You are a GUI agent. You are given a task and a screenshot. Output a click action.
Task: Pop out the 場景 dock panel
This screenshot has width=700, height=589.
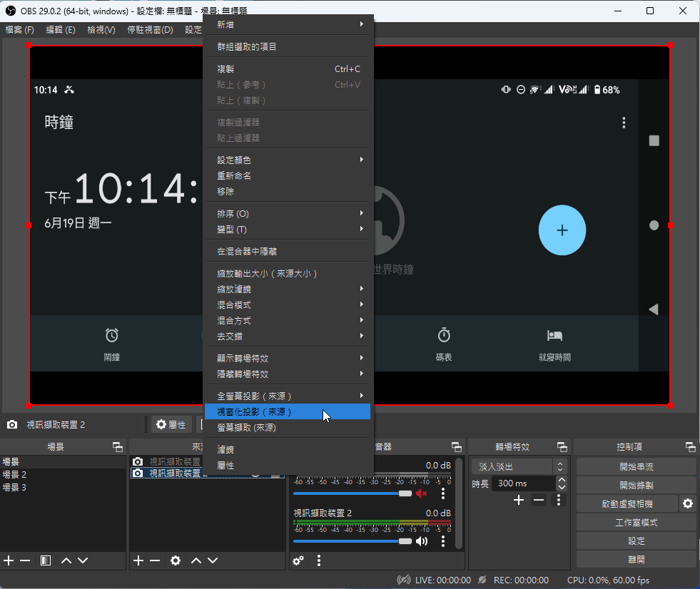click(x=118, y=447)
